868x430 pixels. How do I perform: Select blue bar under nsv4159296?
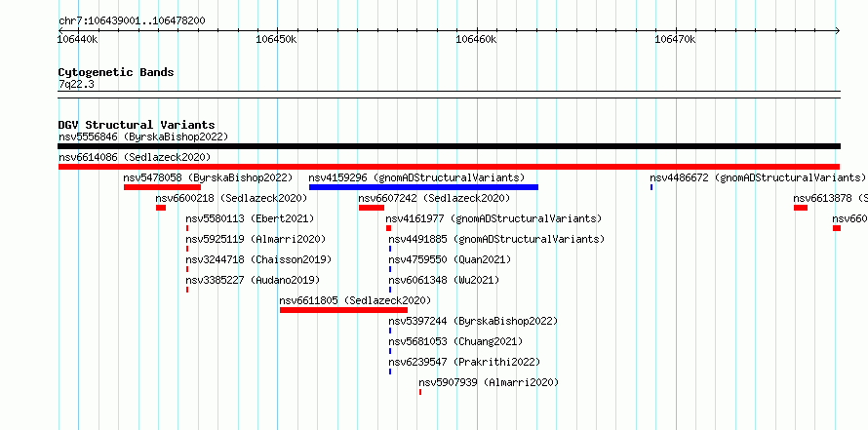coord(423,187)
